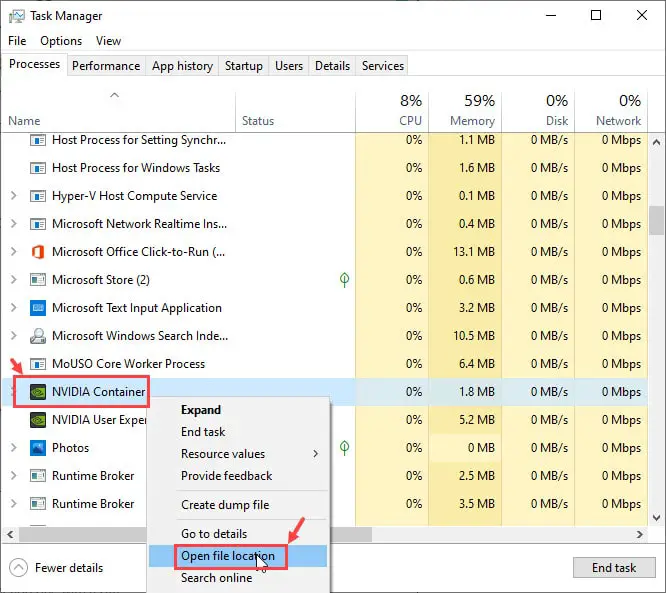666x593 pixels.
Task: Click the End task button at bottom right
Action: click(614, 568)
